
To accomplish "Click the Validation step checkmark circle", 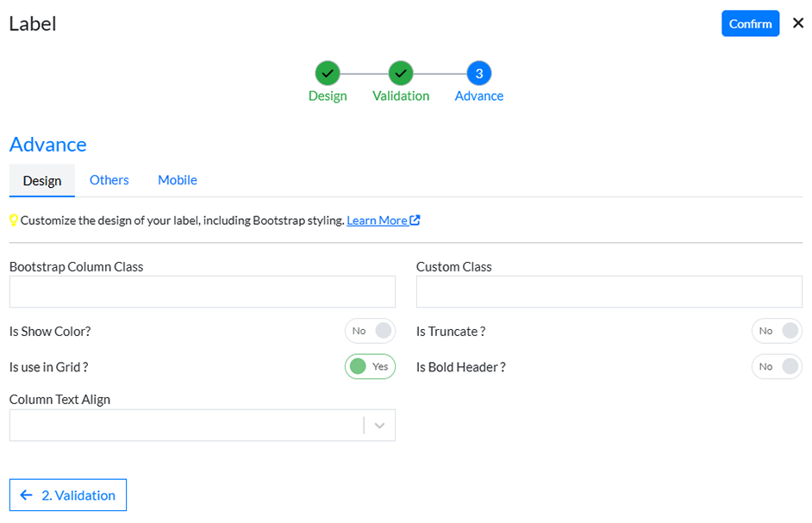I will (x=401, y=73).
